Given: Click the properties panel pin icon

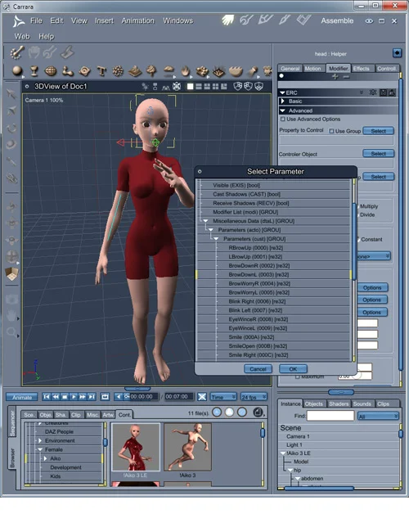Looking at the screenshot, I should click(397, 53).
